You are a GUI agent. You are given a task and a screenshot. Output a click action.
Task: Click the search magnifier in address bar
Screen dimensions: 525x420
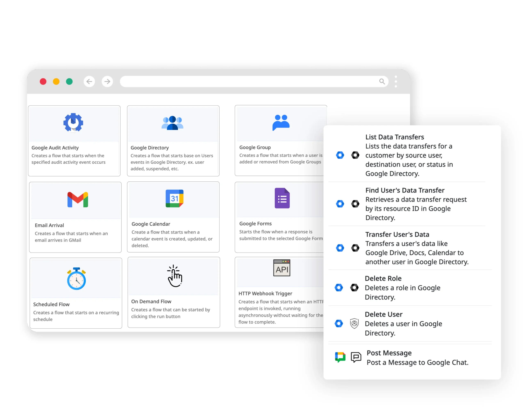point(382,82)
